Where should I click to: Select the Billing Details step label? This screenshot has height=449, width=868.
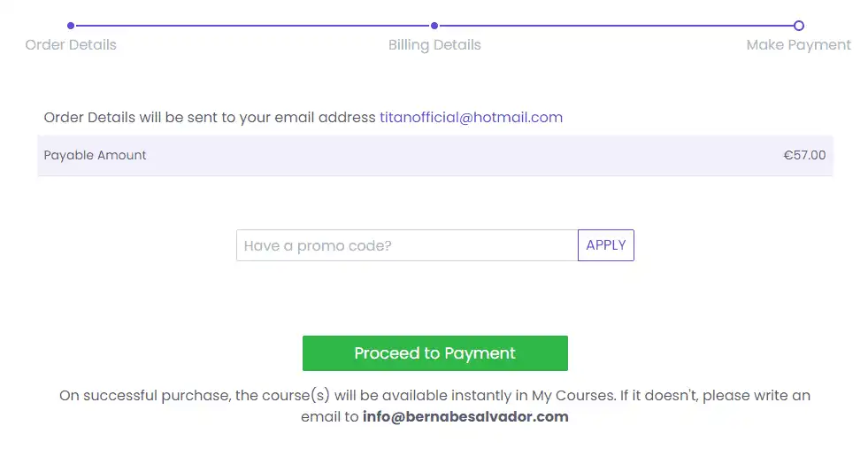click(434, 45)
